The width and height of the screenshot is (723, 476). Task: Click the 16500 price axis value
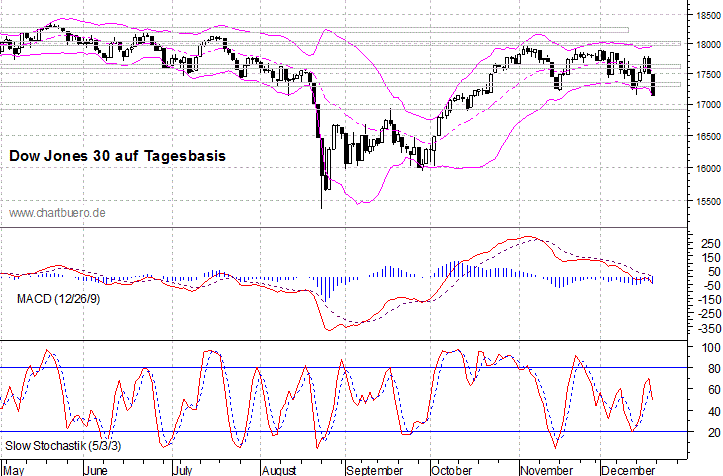708,137
